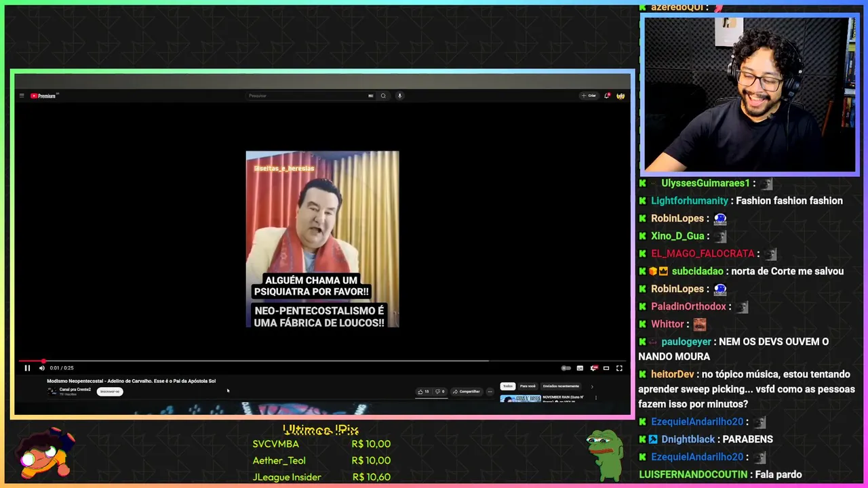Image resolution: width=868 pixels, height=488 pixels.
Task: Click the vertical video frame of the preacher
Action: click(322, 239)
